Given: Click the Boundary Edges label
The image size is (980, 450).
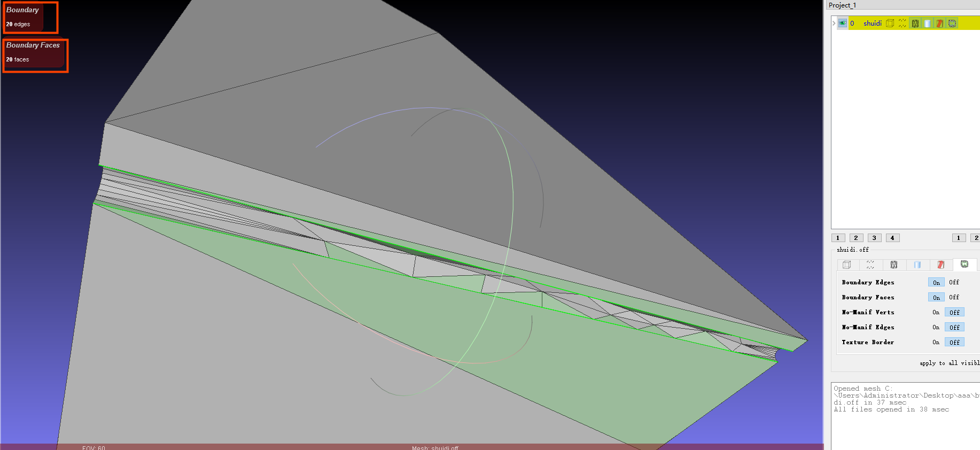Looking at the screenshot, I should click(868, 282).
